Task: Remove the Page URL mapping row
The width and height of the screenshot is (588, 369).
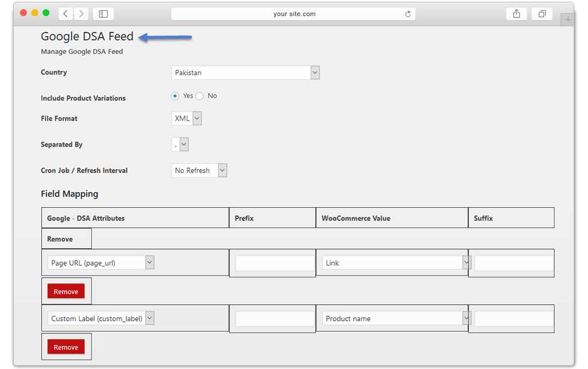Action: pyautogui.click(x=66, y=292)
